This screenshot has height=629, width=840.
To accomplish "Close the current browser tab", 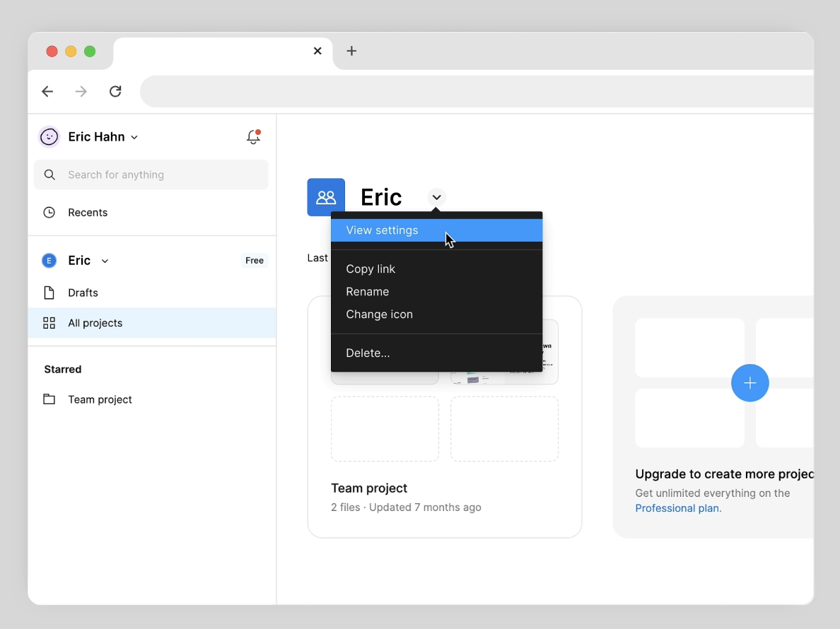I will coord(317,51).
